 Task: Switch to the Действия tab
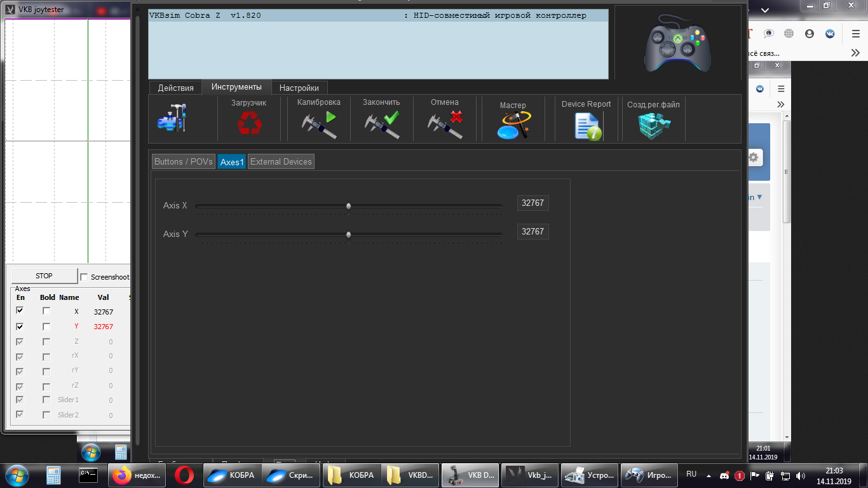tap(175, 88)
